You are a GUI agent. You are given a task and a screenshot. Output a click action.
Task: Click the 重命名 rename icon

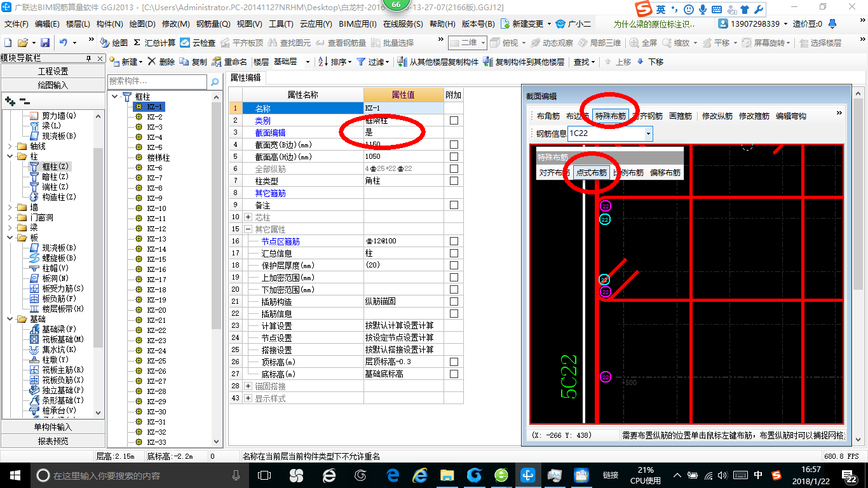(x=217, y=62)
